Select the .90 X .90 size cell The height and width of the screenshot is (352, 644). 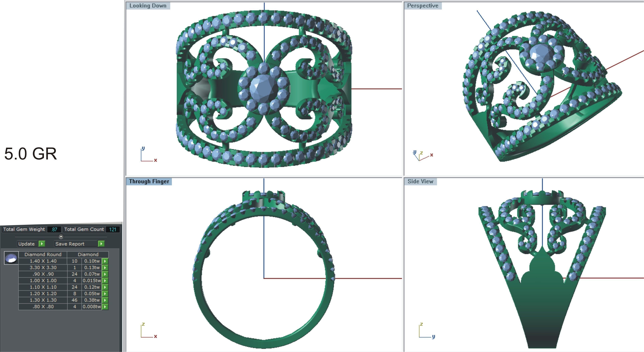click(x=43, y=274)
